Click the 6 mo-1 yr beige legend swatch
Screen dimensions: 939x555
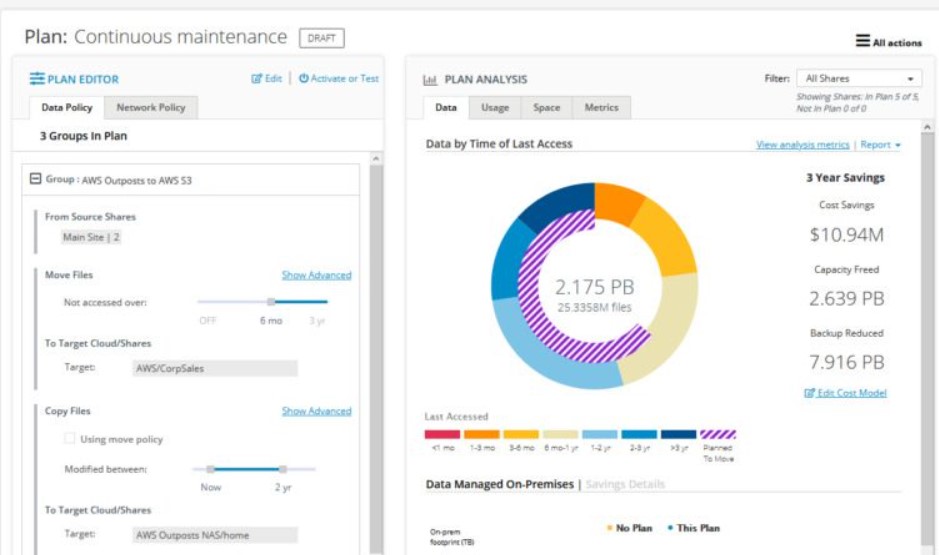[x=560, y=434]
